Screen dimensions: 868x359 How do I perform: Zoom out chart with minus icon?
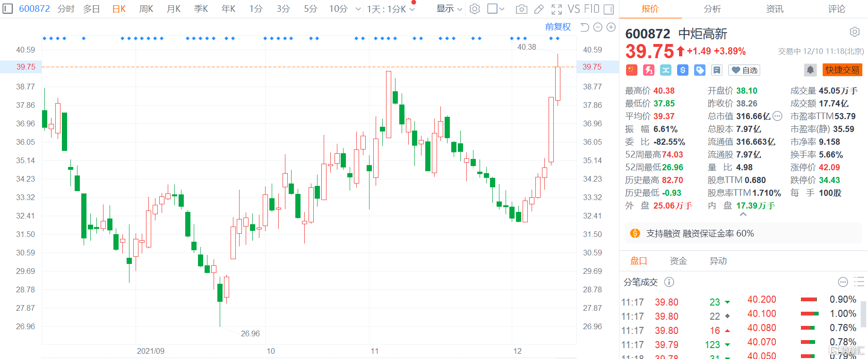pos(598,27)
